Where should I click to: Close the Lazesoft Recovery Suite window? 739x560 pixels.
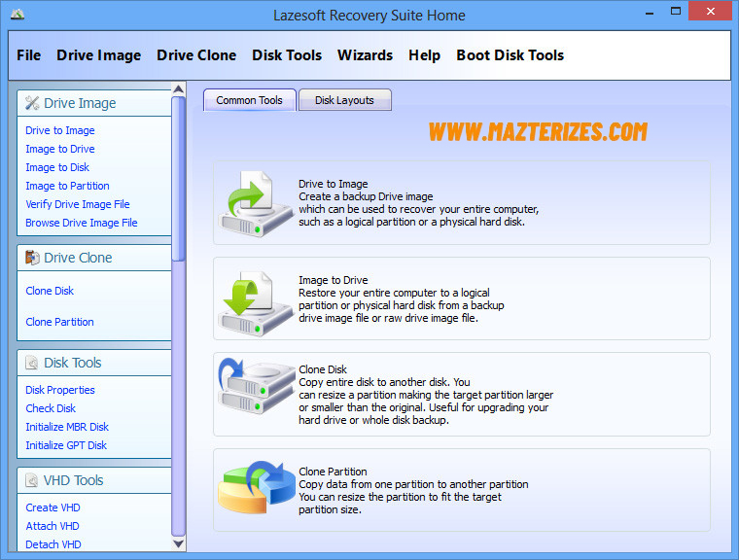click(x=710, y=11)
